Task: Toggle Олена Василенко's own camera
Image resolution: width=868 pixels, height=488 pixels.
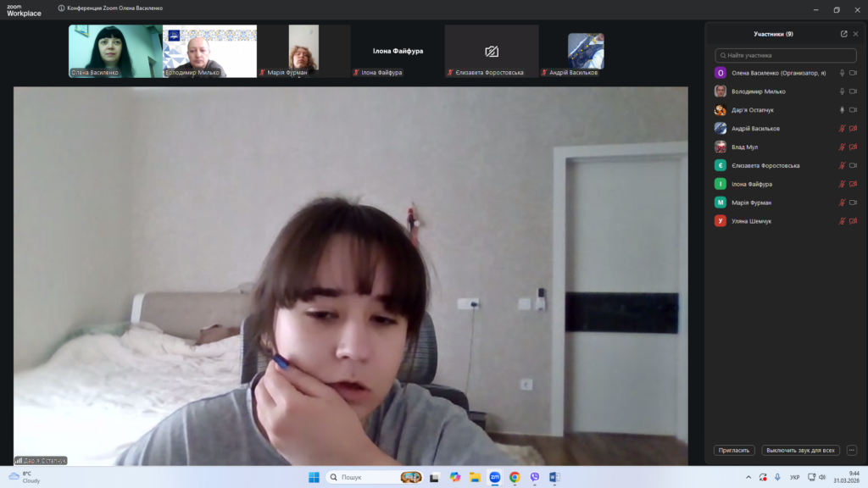Action: [853, 73]
